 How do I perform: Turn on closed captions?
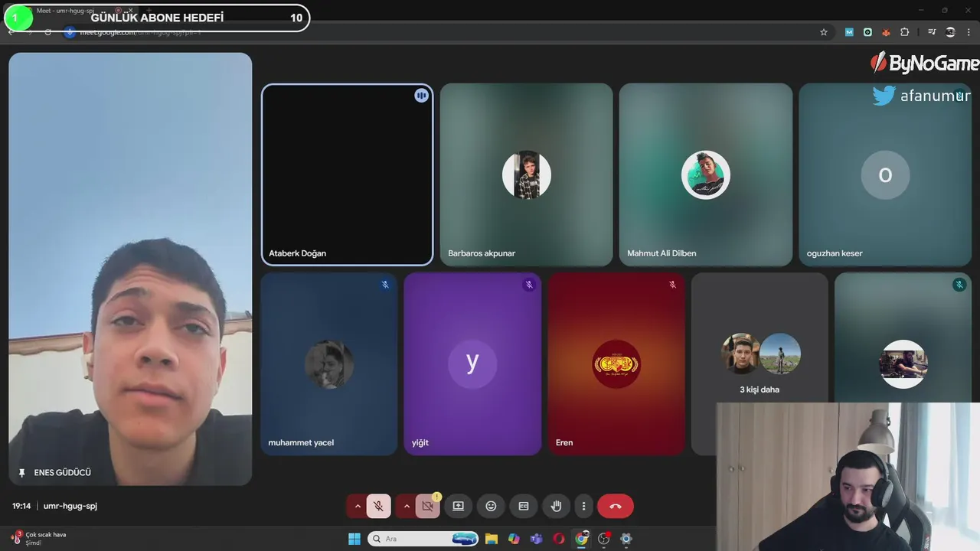(524, 506)
